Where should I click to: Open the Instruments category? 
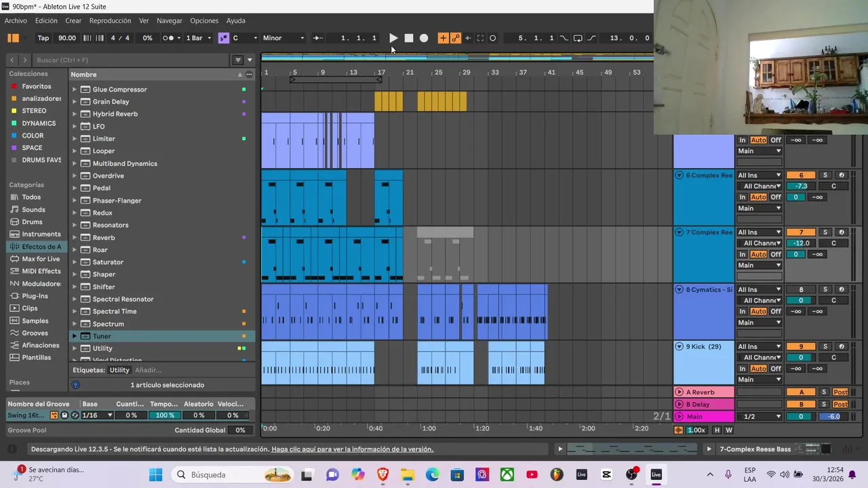(41, 234)
